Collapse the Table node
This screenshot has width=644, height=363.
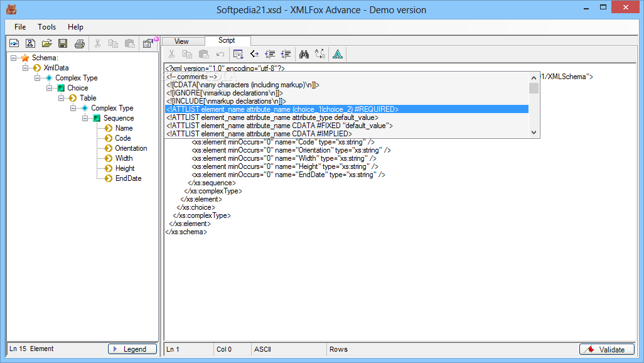point(61,98)
